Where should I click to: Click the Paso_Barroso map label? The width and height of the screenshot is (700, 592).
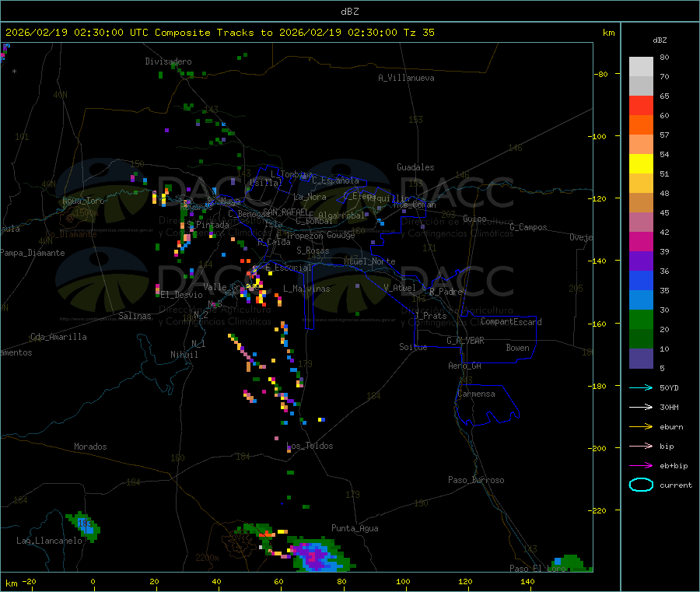pos(476,480)
